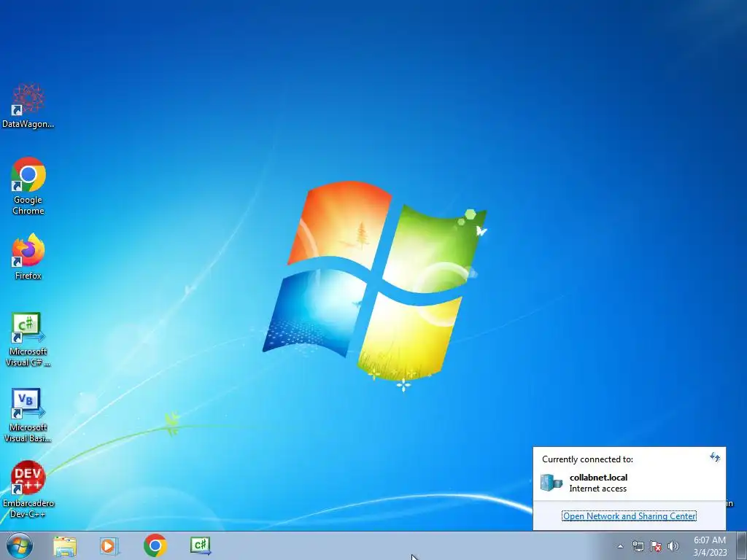Select the Google Chrome desktop shortcut
Image resolution: width=747 pixels, height=560 pixels.
[x=28, y=186]
